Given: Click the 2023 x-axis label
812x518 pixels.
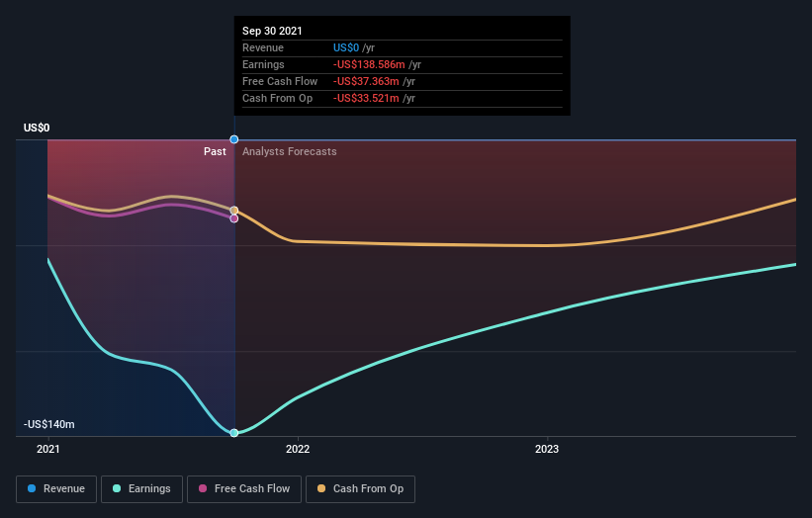Looking at the screenshot, I should [x=547, y=449].
